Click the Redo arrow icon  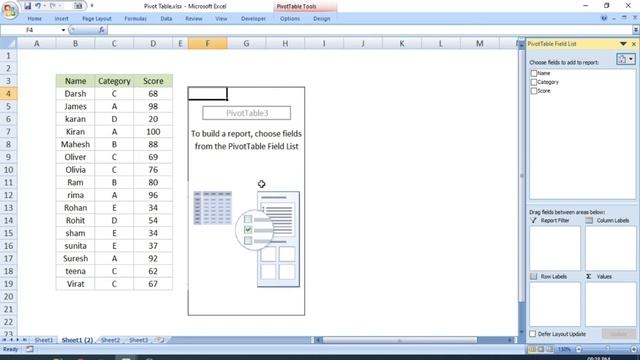53,6
